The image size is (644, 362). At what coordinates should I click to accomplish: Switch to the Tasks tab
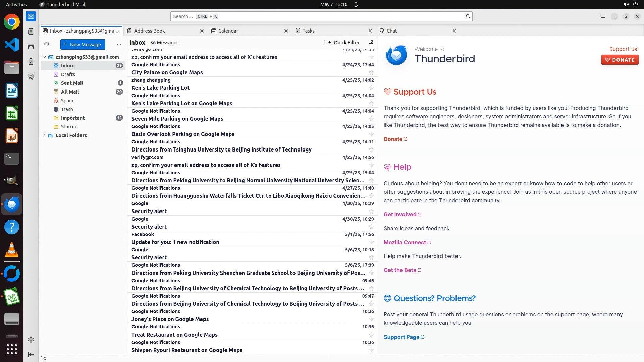(308, 31)
